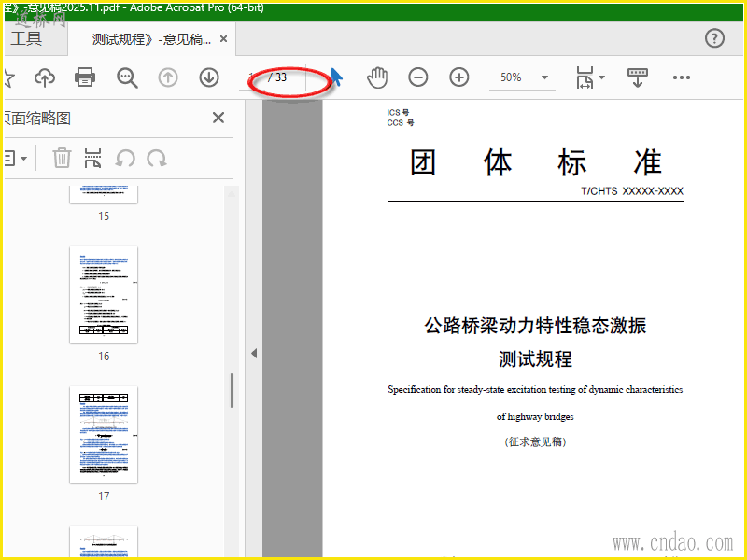Rotate pages clockwise

pyautogui.click(x=157, y=158)
